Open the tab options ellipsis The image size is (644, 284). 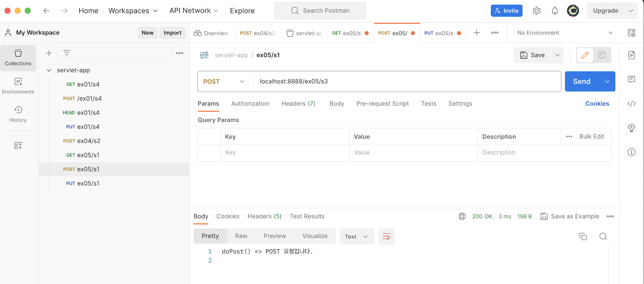495,33
